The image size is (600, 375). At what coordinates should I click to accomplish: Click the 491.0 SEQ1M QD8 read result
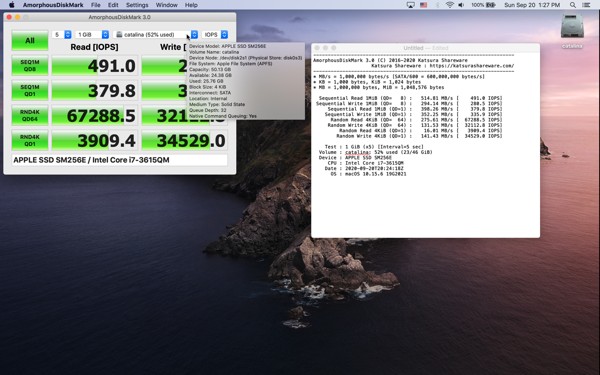coord(94,65)
